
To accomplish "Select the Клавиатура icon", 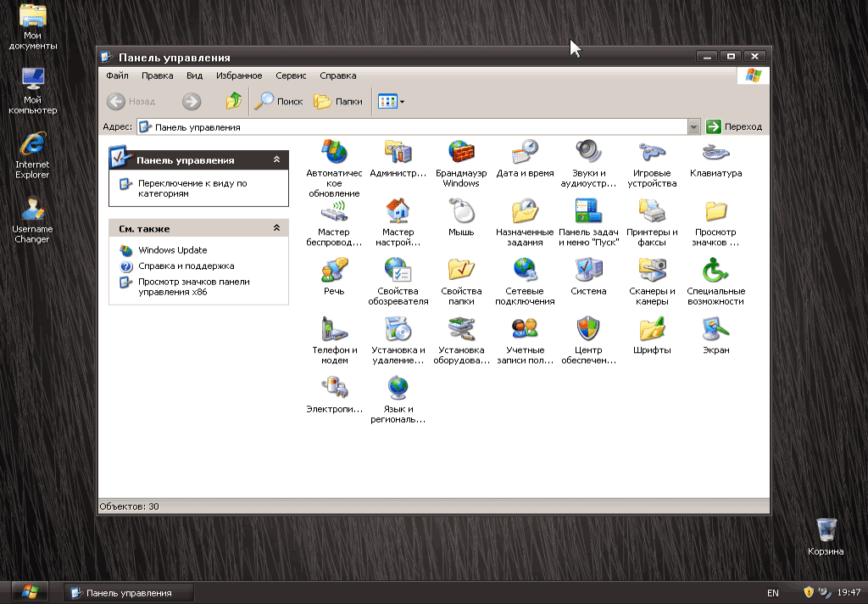I will (715, 151).
